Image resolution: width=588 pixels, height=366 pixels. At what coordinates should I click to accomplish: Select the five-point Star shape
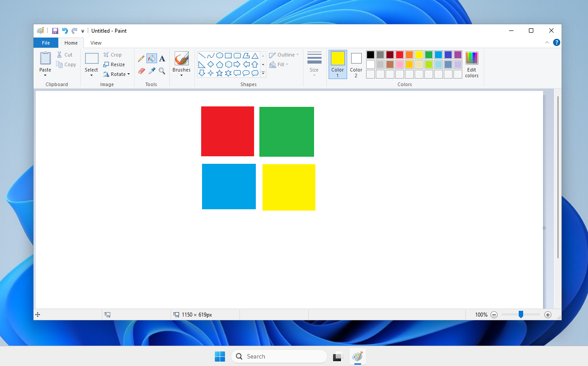220,73
